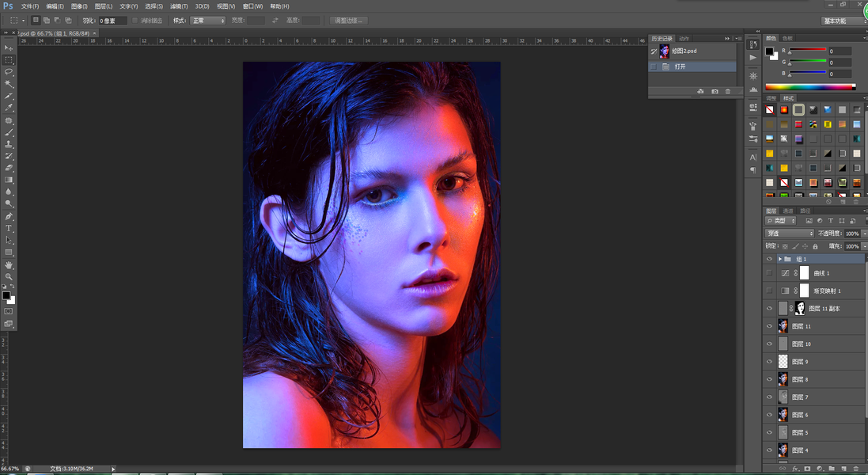Activate the Zoom magnifier tool

9,276
